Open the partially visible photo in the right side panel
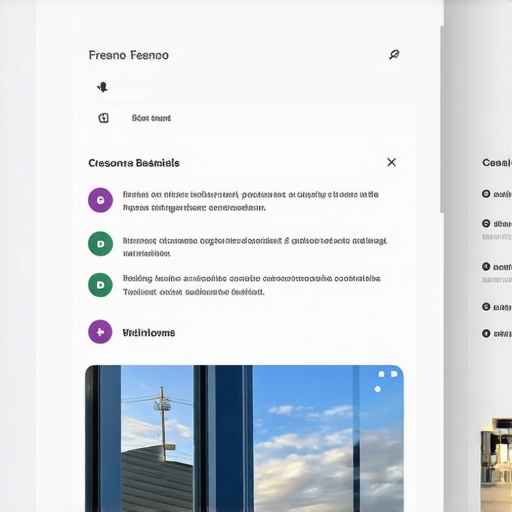512x512 pixels. [496, 465]
